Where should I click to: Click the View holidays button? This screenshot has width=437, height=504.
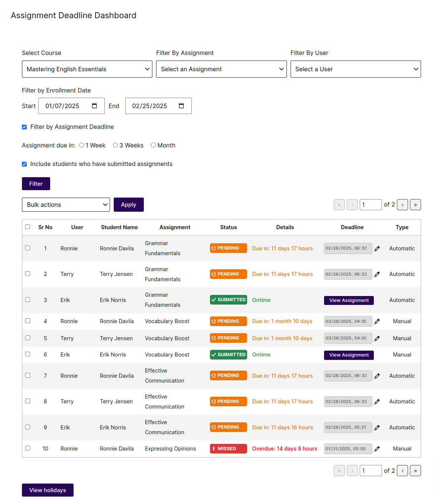pyautogui.click(x=48, y=490)
